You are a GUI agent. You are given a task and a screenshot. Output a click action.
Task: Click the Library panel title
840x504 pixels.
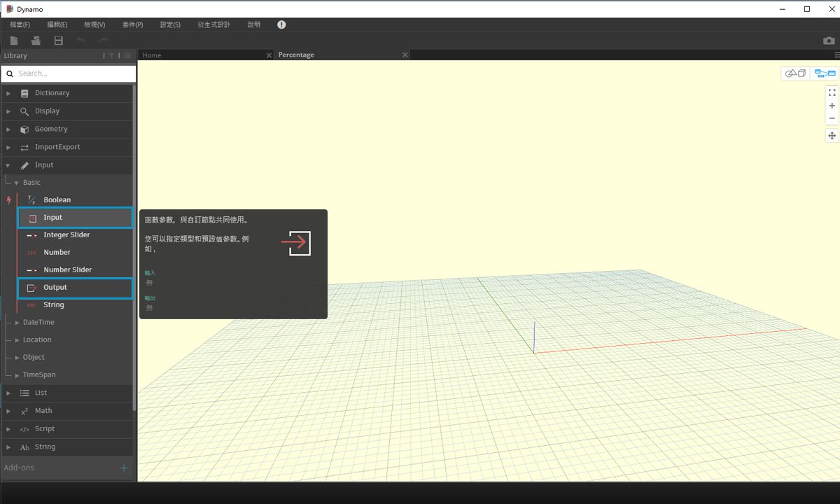[15, 56]
